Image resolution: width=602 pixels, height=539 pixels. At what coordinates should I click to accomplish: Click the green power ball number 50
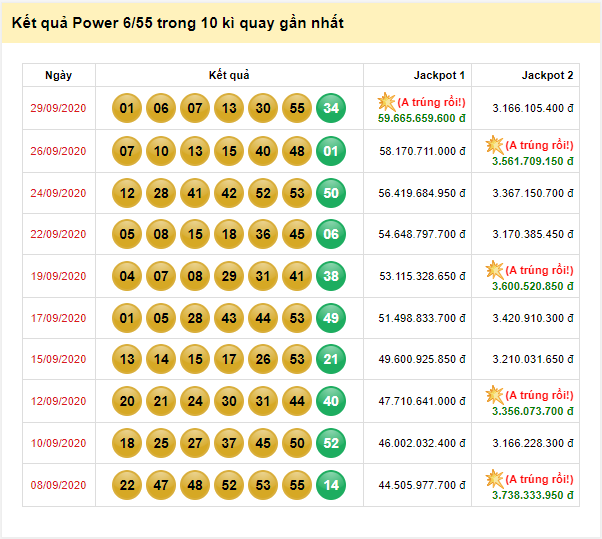[x=331, y=193]
